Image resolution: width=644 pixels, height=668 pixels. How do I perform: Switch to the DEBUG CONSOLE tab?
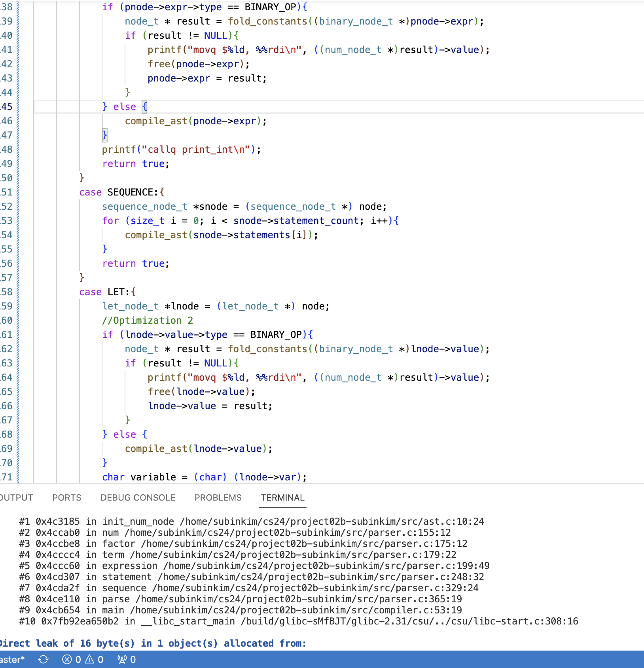(x=138, y=497)
